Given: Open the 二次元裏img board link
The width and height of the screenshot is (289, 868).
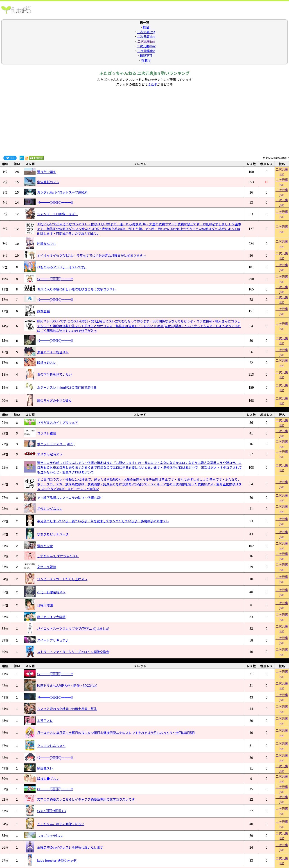Looking at the screenshot, I should (146, 32).
